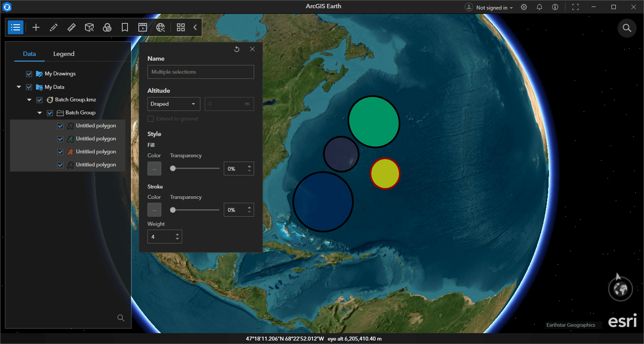Uncheck the Batch Group folder checkbox
Screen dimensions: 644x344
50,113
